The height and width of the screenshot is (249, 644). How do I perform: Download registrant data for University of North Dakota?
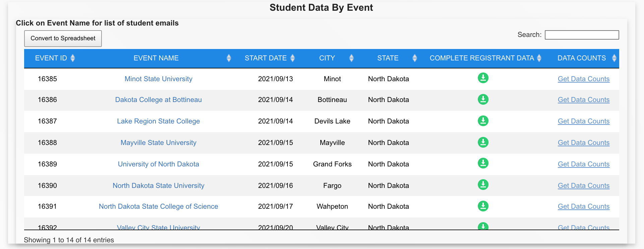[x=483, y=163]
